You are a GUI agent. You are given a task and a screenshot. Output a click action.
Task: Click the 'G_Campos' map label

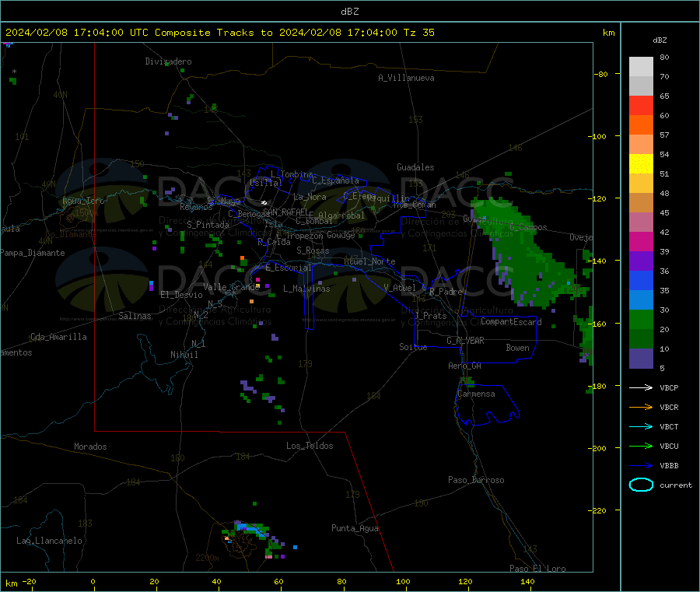pos(528,227)
